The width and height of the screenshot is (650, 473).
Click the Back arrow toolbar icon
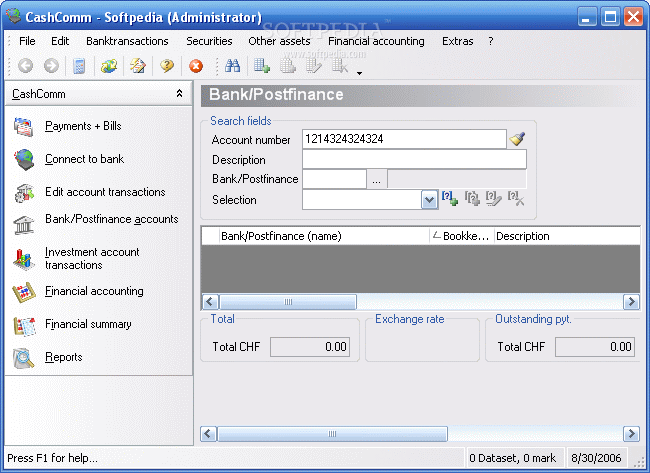(26, 65)
